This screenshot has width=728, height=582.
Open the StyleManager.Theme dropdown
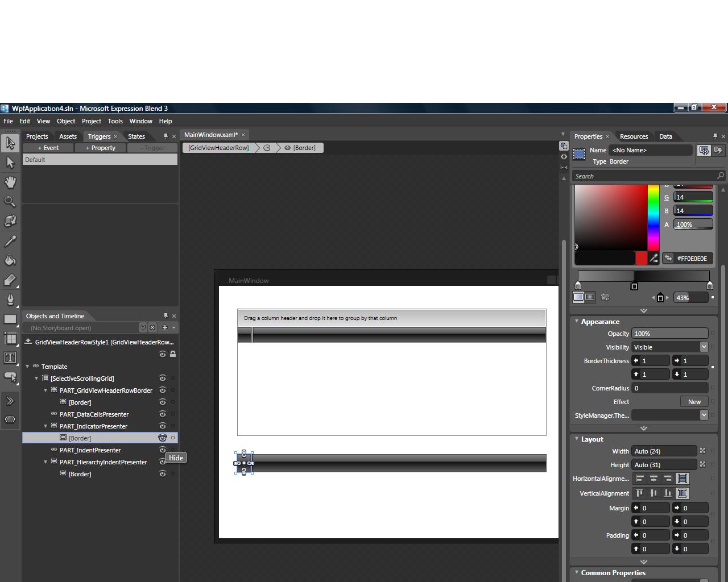(704, 415)
